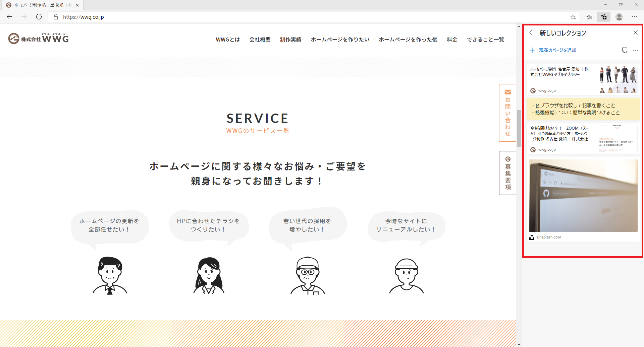Screen dimensions: 644x347
Task: Click the browser back arrow button
Action: [x=9, y=17]
